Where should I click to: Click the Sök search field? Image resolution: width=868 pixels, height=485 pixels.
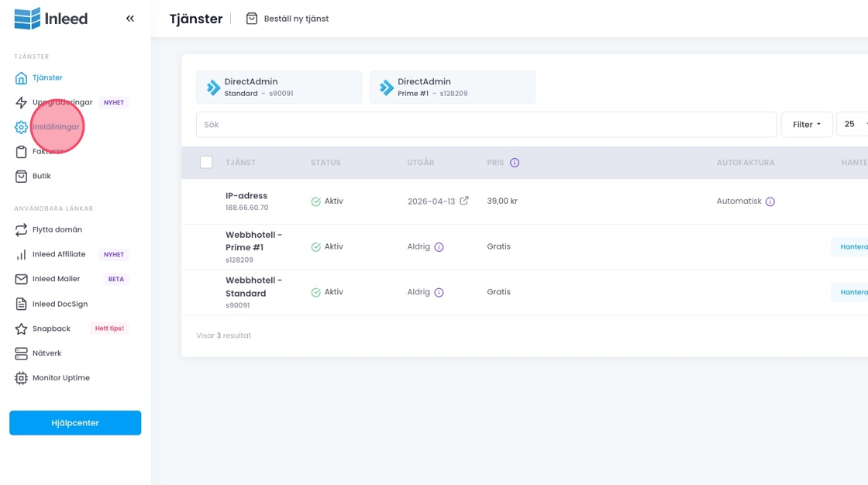(x=486, y=124)
